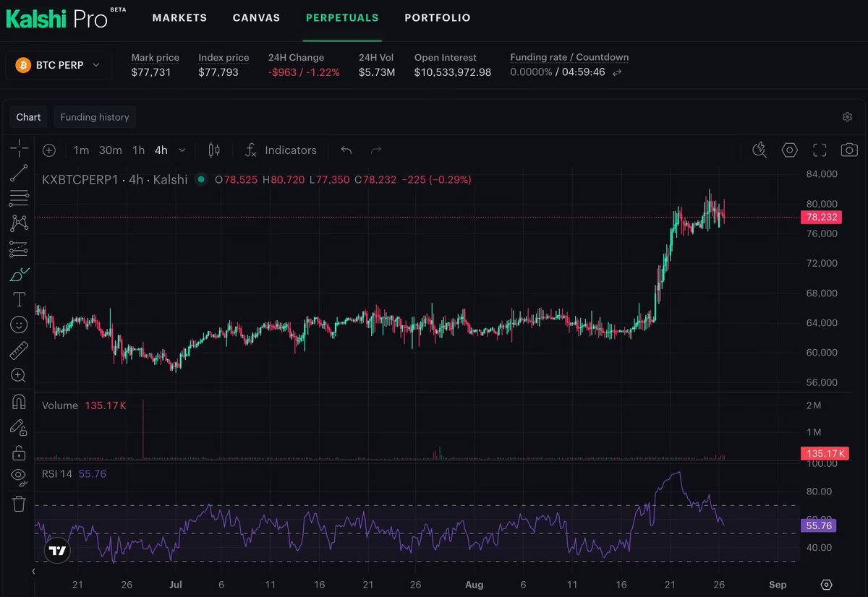Click the undo arrow
868x597 pixels.
[x=346, y=150]
